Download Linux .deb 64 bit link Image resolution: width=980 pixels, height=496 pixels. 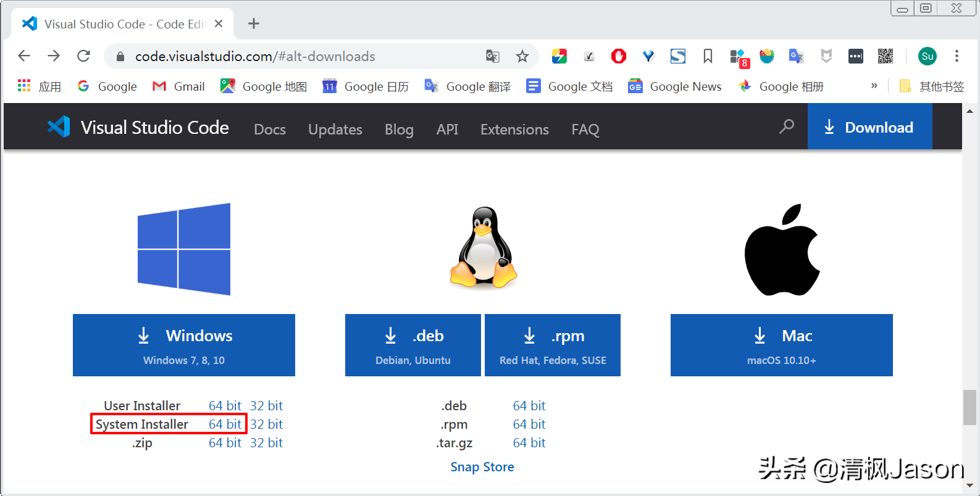pos(529,406)
